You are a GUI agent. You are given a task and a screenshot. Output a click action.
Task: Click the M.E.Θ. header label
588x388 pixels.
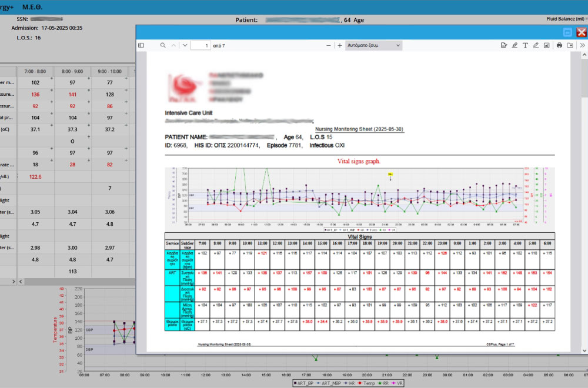32,7
